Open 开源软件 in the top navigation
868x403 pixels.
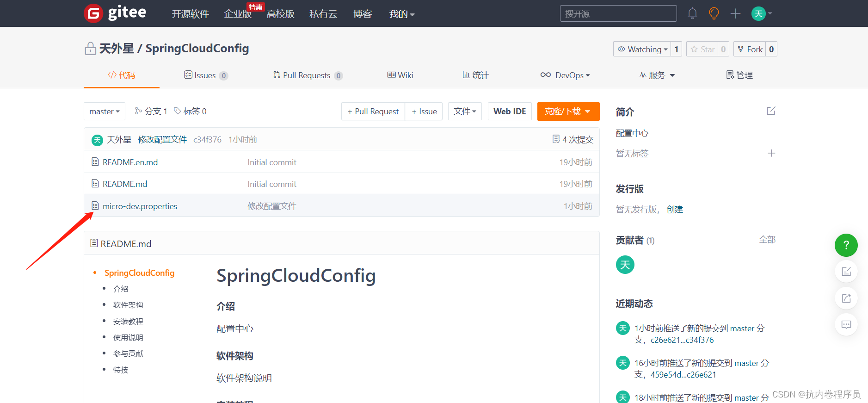(190, 14)
